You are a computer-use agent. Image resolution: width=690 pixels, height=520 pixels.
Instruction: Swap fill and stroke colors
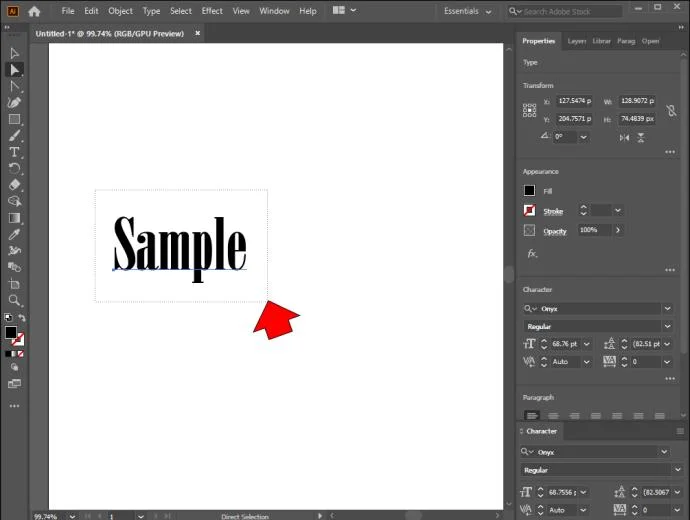pos(22,318)
